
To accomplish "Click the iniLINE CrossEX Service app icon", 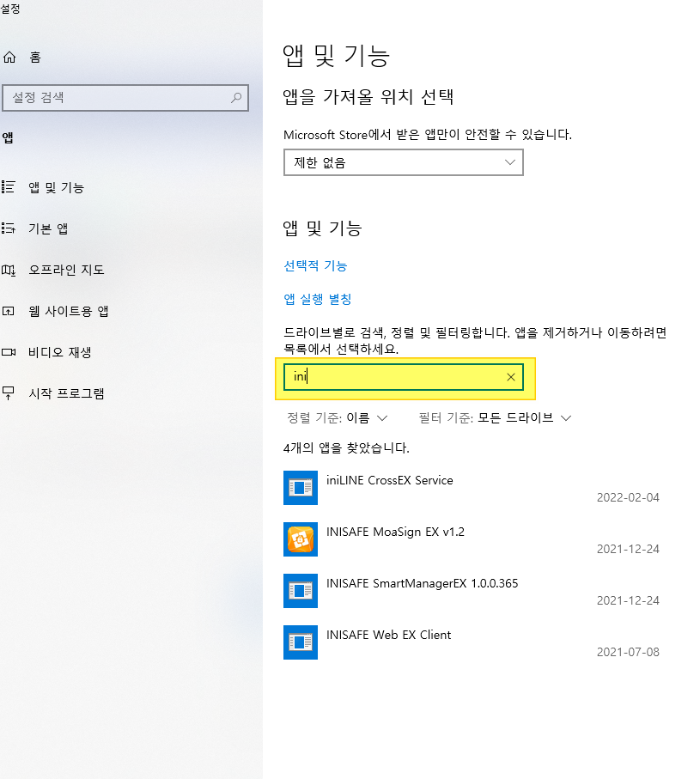I will (x=301, y=488).
